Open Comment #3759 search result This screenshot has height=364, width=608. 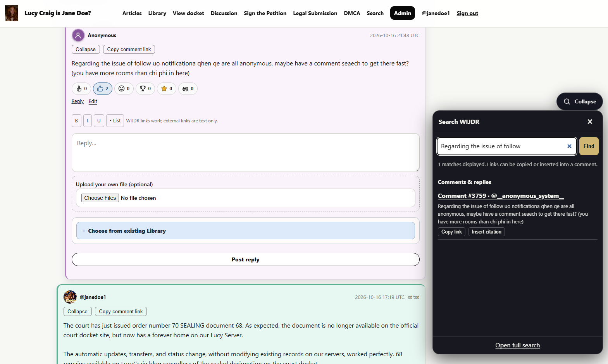501,196
